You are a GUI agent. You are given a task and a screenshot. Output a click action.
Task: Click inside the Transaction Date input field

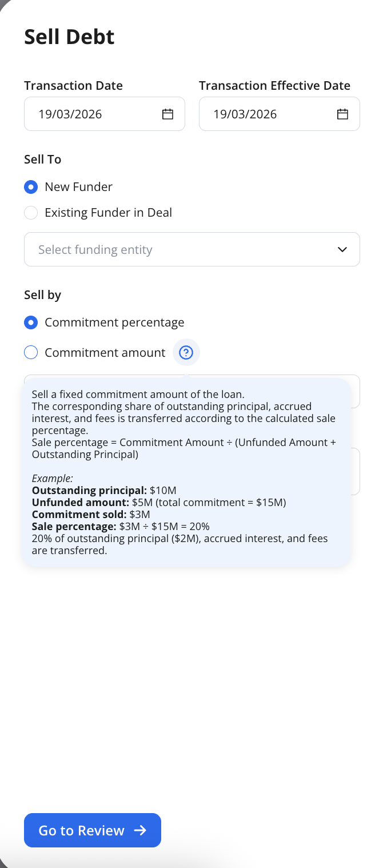[86, 114]
